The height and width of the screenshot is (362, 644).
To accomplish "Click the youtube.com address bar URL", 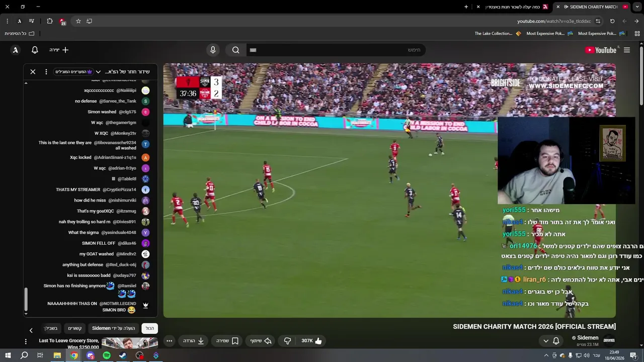I will click(554, 21).
